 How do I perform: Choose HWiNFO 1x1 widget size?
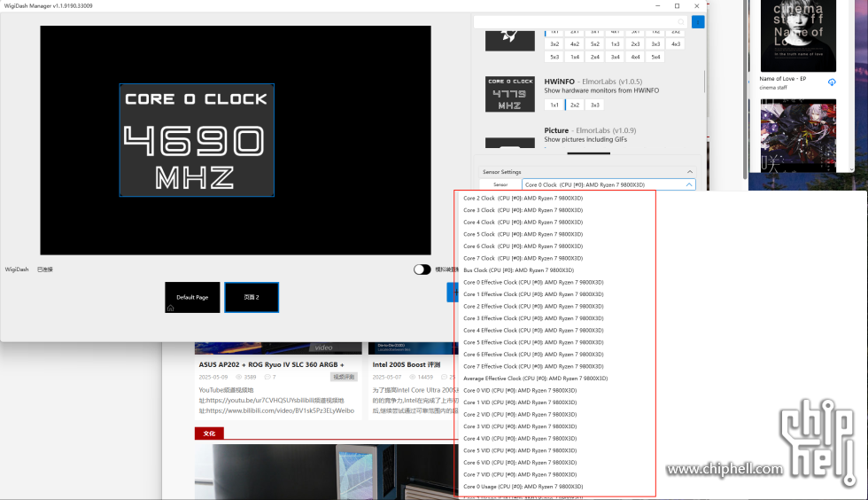(x=554, y=105)
